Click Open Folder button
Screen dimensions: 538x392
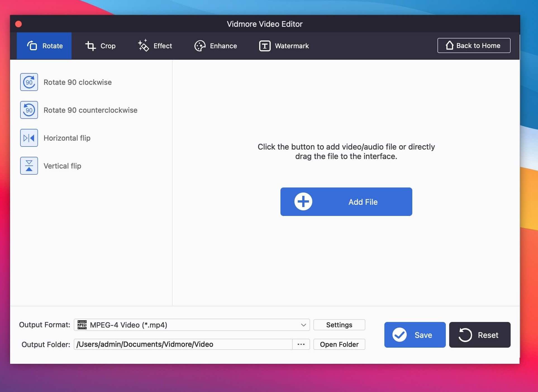click(x=339, y=344)
